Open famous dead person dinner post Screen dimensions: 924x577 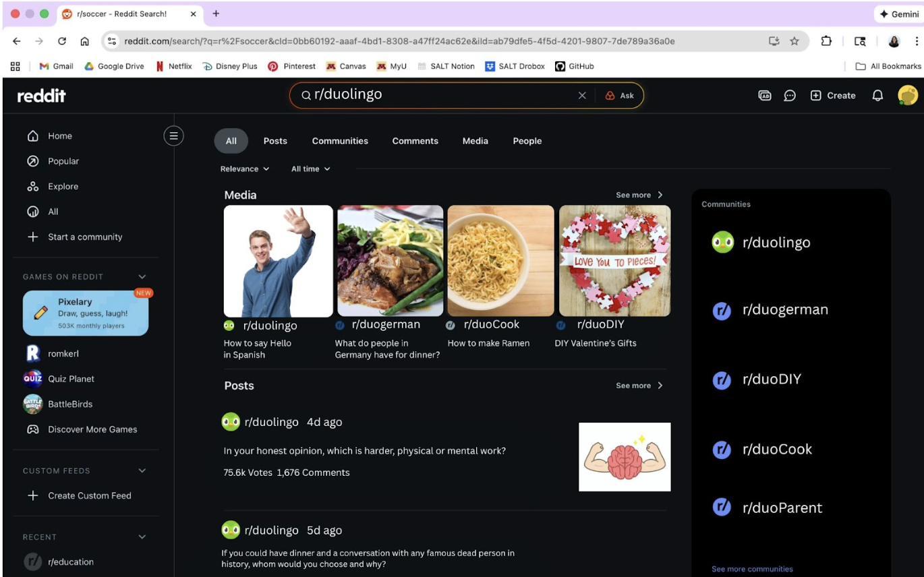(368, 559)
